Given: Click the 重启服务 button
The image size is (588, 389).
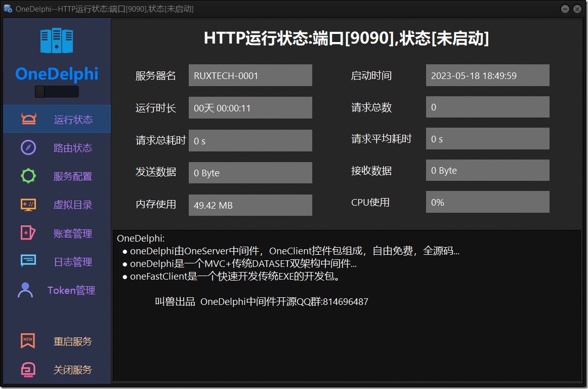Looking at the screenshot, I should tap(72, 341).
